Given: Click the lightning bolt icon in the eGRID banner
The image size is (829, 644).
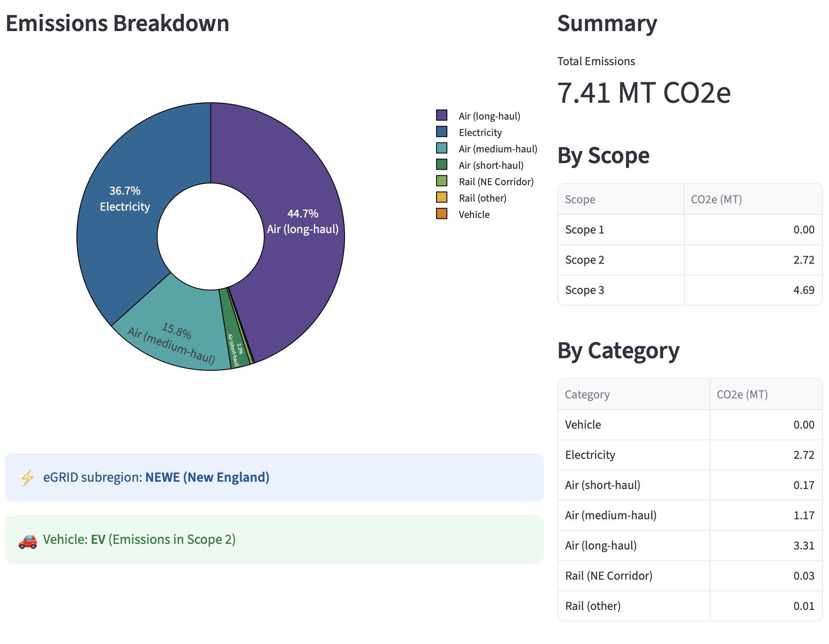Looking at the screenshot, I should (x=27, y=477).
